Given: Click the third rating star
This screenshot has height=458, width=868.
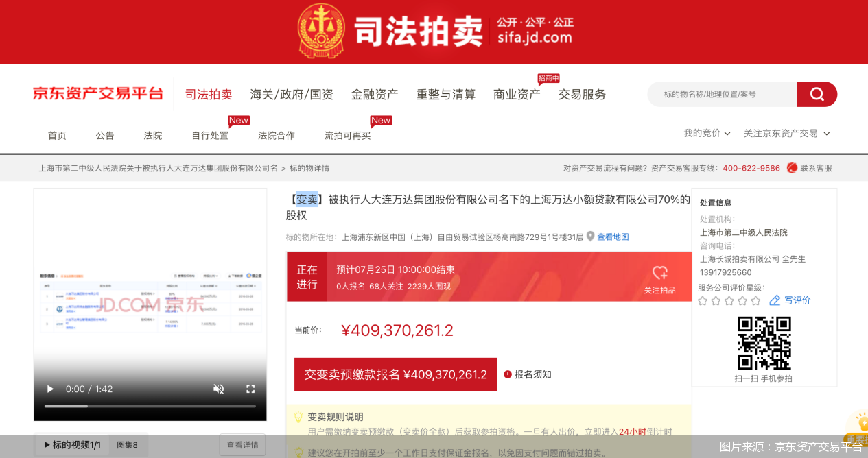Looking at the screenshot, I should 729,301.
